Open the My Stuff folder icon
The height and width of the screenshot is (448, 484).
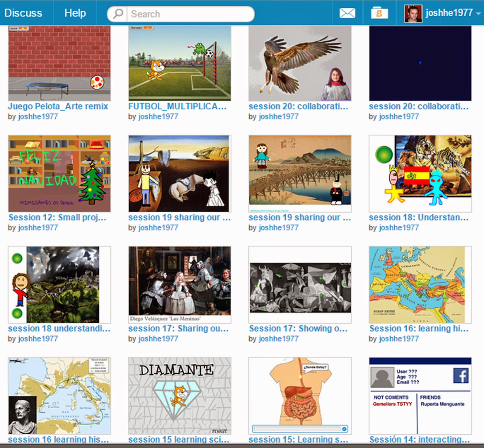tap(379, 13)
